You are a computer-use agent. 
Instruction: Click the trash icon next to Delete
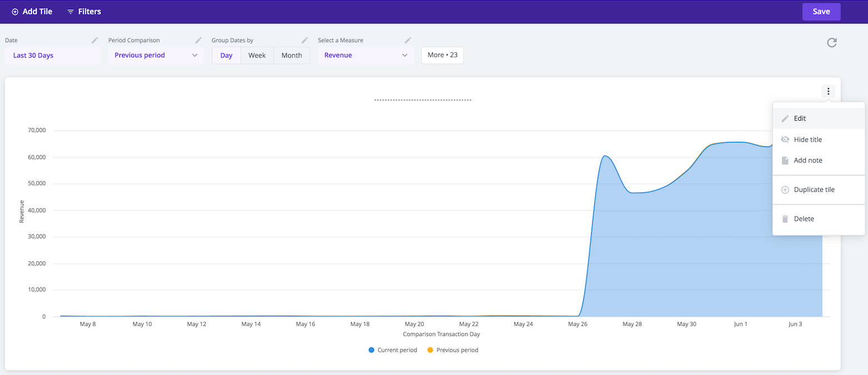[785, 219]
